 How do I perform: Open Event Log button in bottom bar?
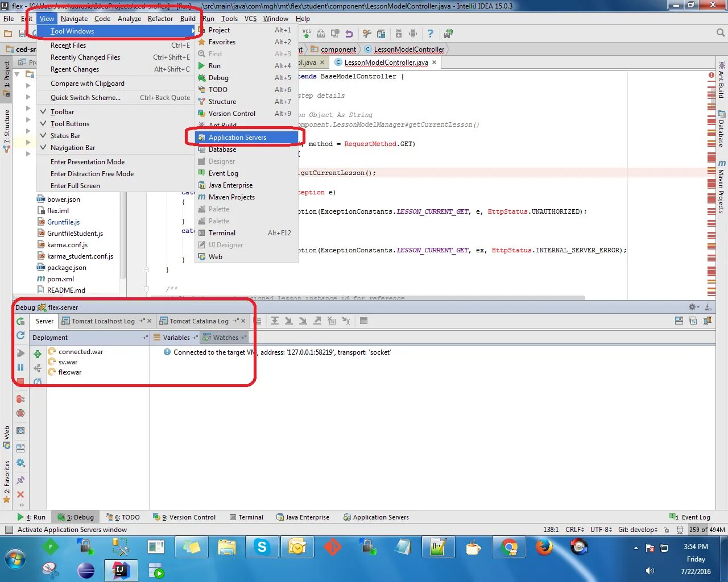[x=690, y=517]
